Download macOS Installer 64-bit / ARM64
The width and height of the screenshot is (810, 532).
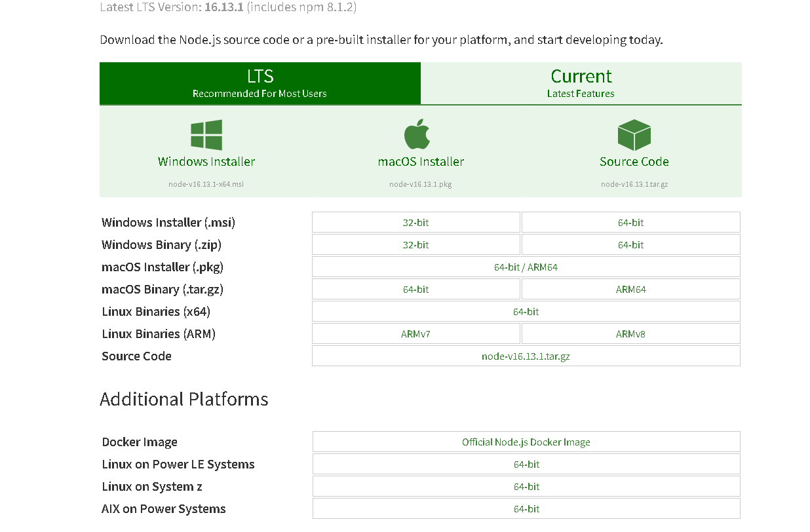tap(526, 267)
